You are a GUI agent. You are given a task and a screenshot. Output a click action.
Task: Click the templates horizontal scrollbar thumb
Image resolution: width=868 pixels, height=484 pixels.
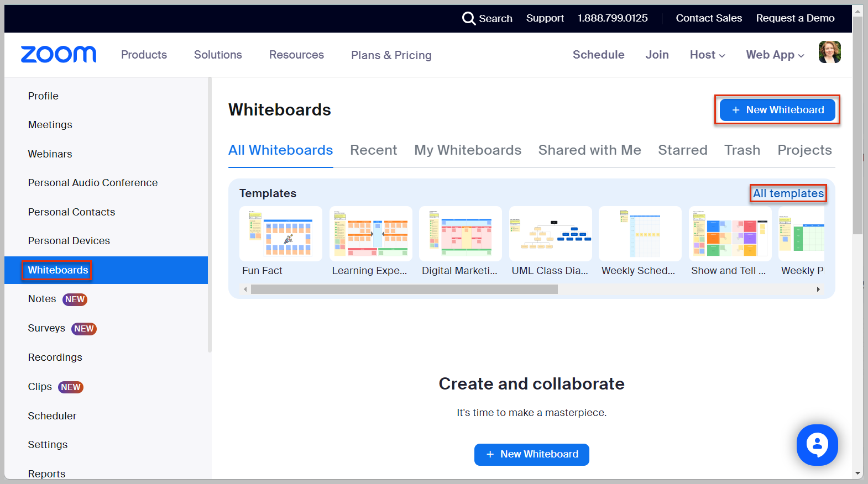tap(404, 290)
